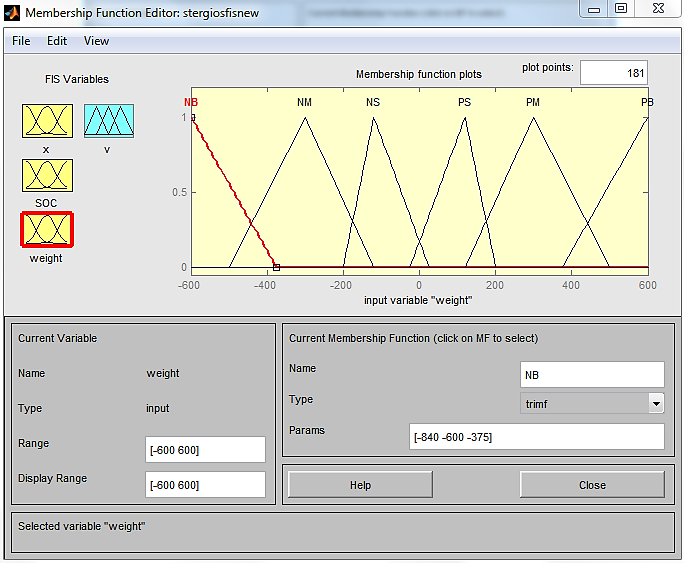The width and height of the screenshot is (684, 563).
Task: Select the weight input variable icon
Action: (x=47, y=229)
